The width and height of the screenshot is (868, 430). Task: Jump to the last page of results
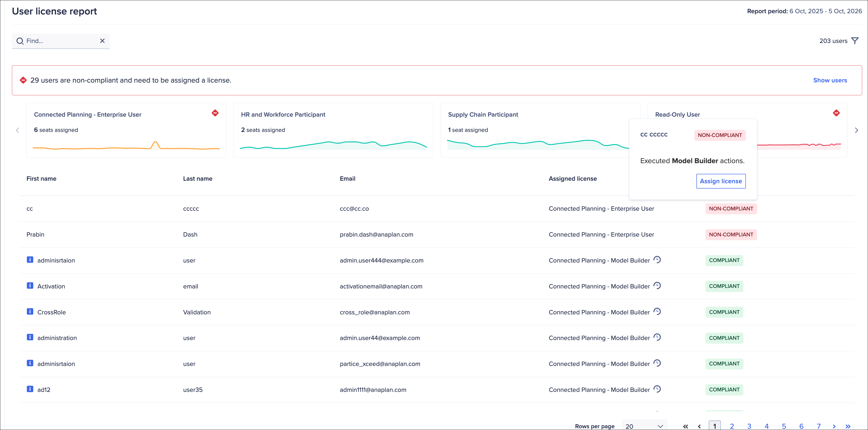click(848, 426)
